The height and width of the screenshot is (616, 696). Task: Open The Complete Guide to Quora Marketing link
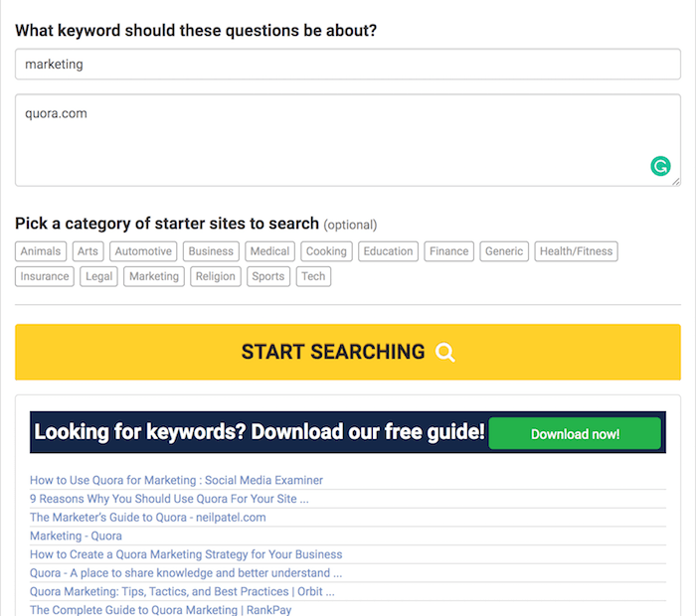(161, 610)
